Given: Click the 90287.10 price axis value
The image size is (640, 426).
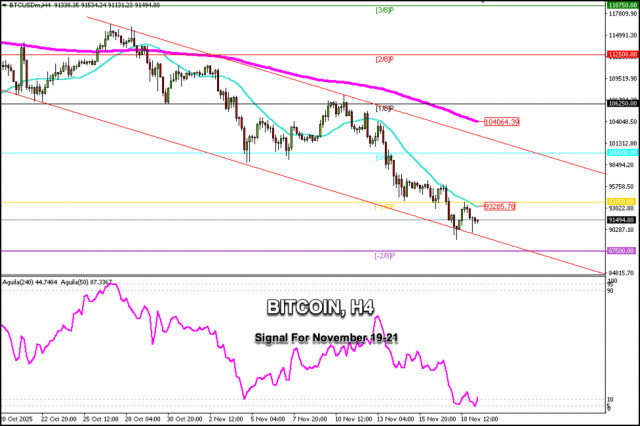Looking at the screenshot, I should tap(621, 230).
